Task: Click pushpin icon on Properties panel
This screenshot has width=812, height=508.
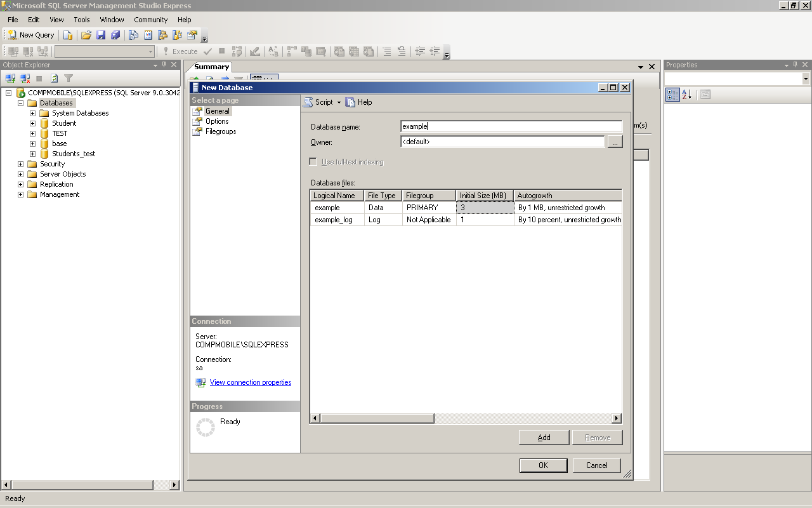Action: [x=796, y=65]
